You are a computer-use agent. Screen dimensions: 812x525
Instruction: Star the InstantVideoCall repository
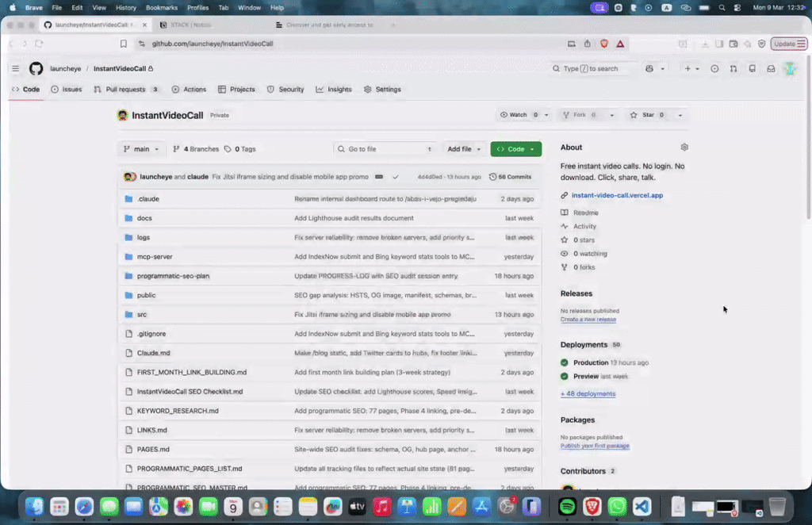(647, 115)
